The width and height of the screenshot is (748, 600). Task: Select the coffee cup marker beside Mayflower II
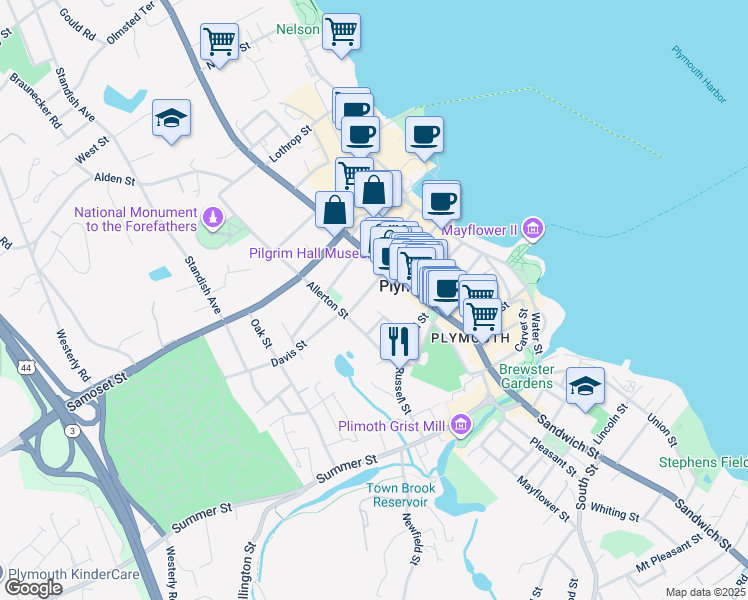pos(442,203)
